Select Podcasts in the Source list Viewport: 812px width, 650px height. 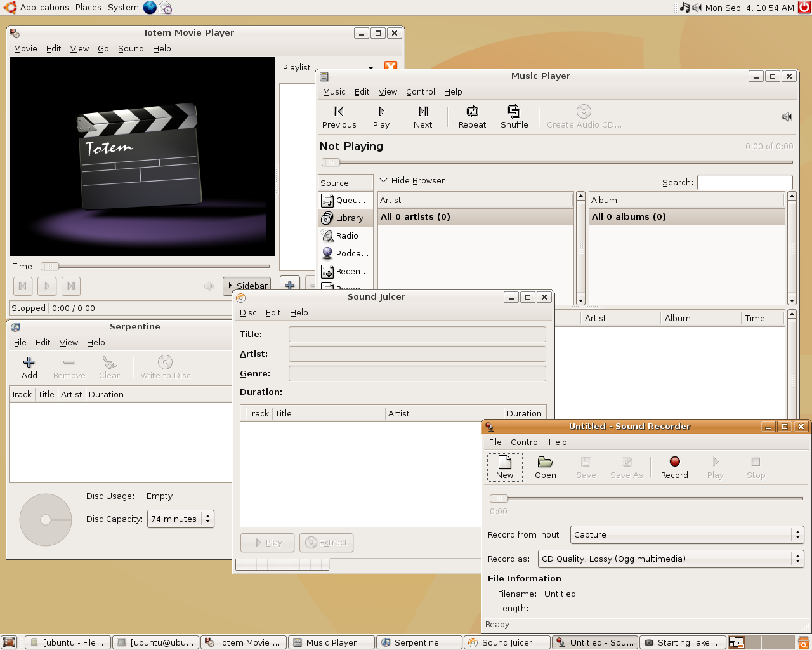[345, 253]
